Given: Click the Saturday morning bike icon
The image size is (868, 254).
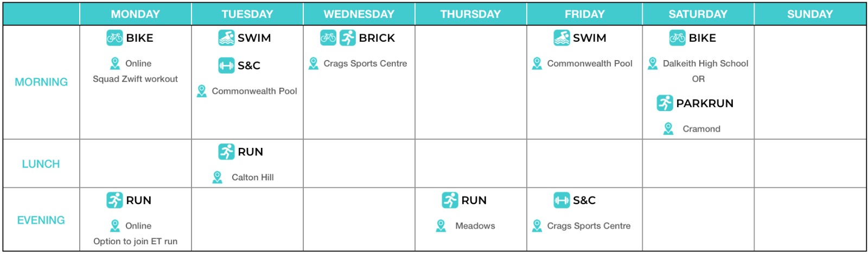Looking at the screenshot, I should [677, 38].
